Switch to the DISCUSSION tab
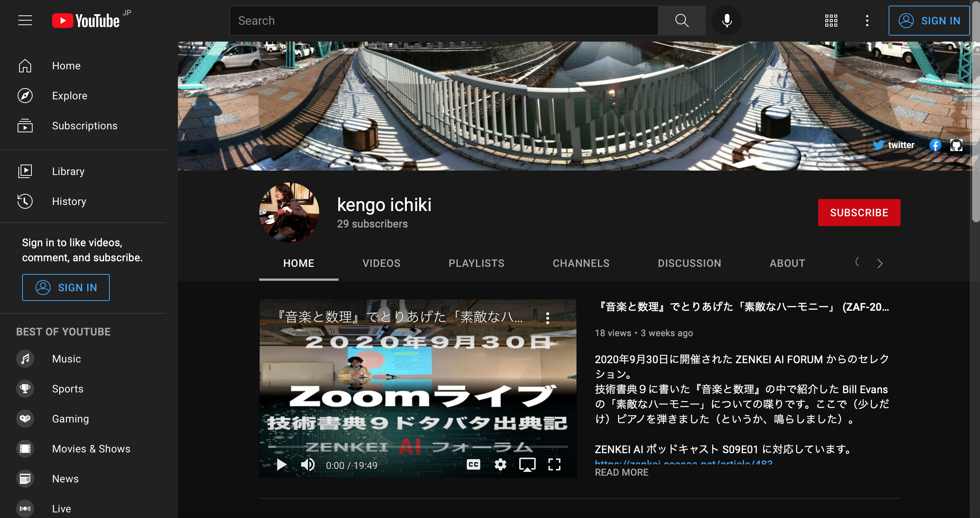This screenshot has height=518, width=980. [689, 263]
